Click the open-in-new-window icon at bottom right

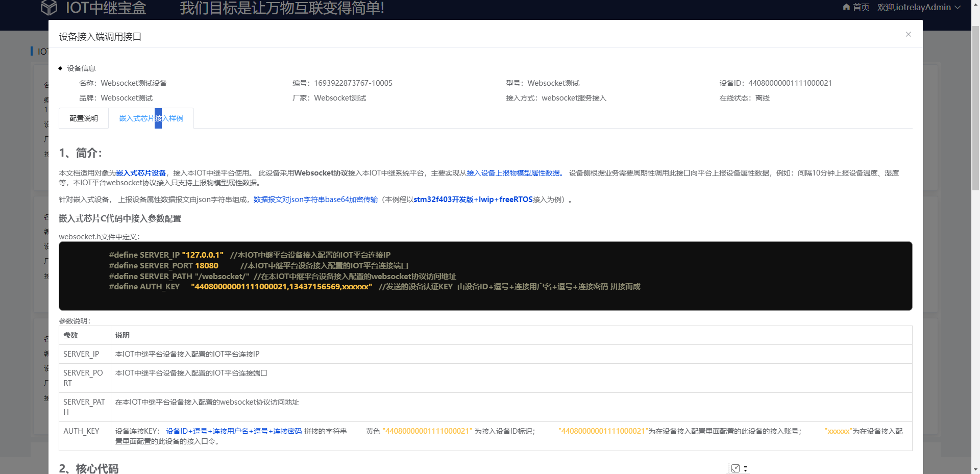[735, 468]
